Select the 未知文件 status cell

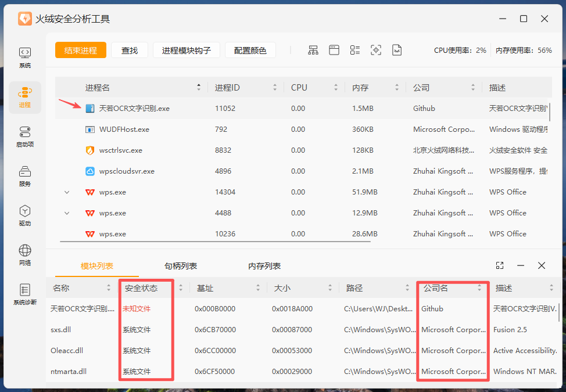click(137, 309)
